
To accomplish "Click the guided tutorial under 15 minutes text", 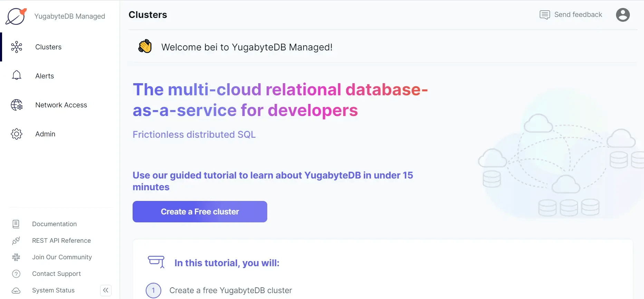I will click(x=273, y=181).
